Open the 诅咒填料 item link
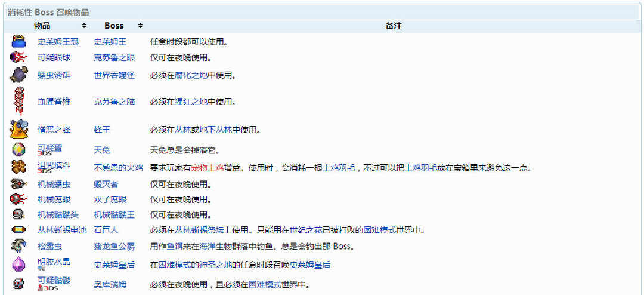644x295 pixels. point(54,165)
